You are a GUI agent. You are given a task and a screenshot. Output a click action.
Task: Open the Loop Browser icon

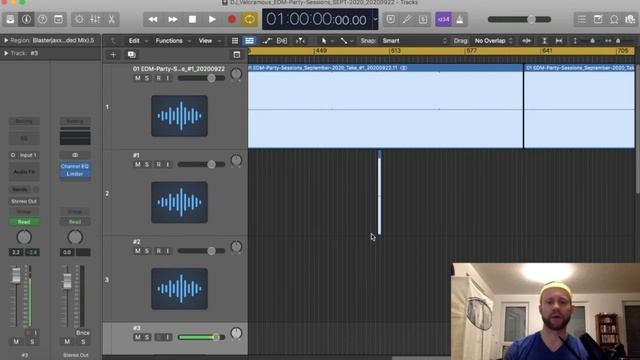tap(614, 19)
